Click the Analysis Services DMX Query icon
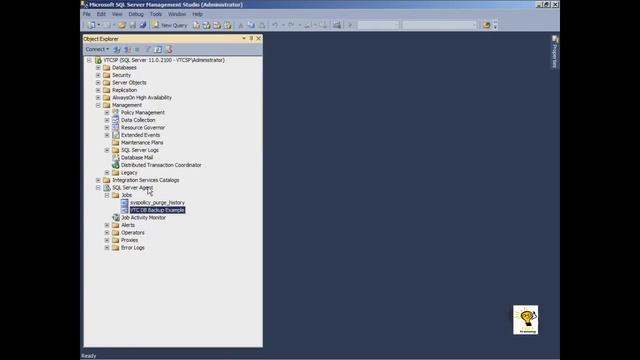The image size is (640, 360). (217, 25)
